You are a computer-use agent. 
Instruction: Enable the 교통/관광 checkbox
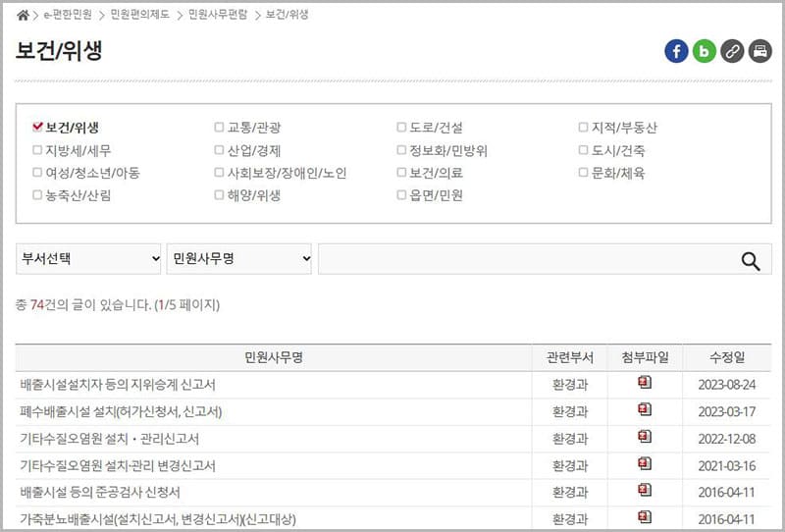pos(219,128)
